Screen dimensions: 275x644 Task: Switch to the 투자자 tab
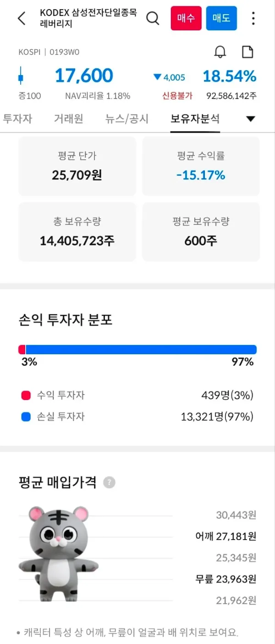[17, 119]
